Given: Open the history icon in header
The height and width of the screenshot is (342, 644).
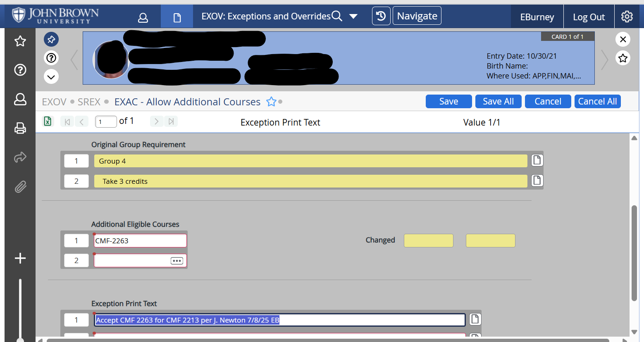Looking at the screenshot, I should 381,16.
